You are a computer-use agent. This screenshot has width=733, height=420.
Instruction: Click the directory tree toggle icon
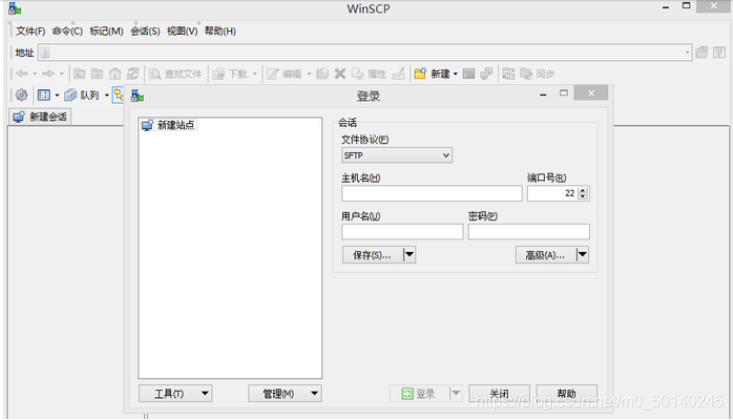(x=118, y=95)
